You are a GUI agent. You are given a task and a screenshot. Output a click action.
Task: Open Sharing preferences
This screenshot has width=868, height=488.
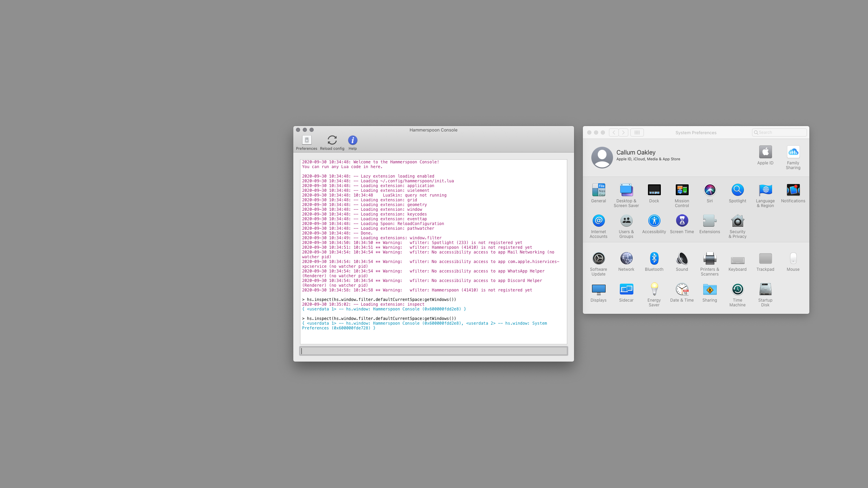[x=710, y=293]
